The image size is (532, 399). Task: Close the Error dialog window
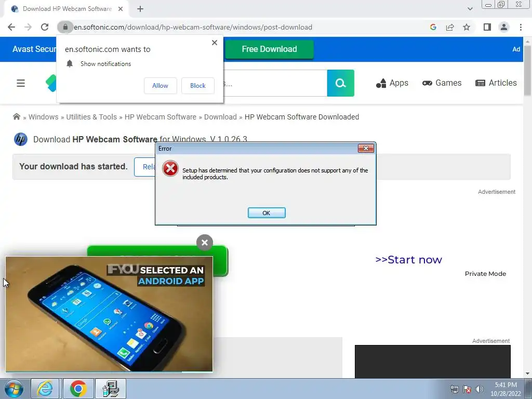click(366, 148)
